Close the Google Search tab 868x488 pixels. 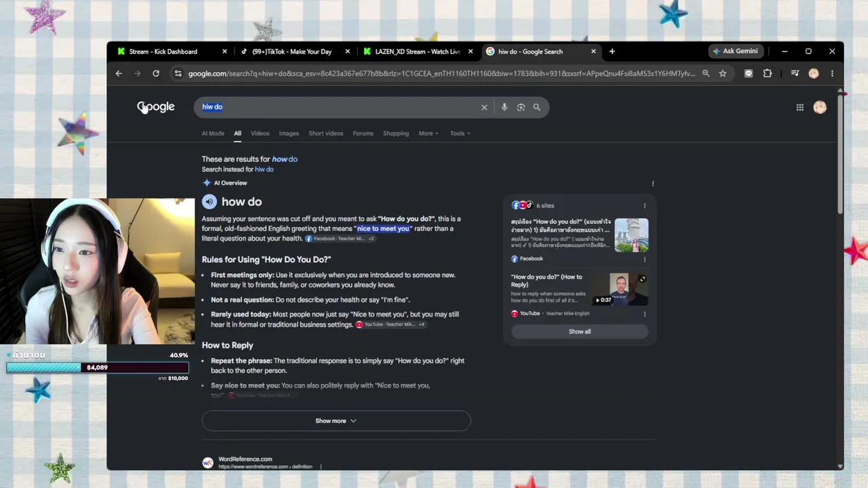(593, 52)
